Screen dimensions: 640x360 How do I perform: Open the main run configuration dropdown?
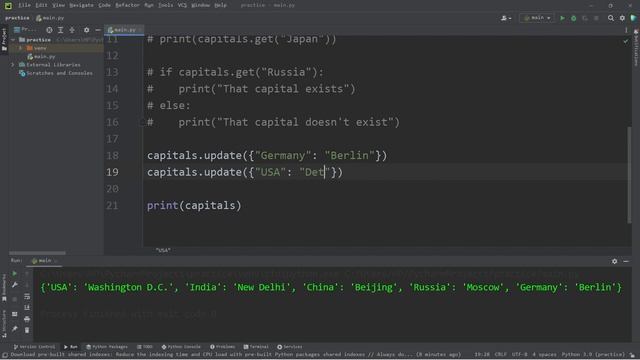pyautogui.click(x=537, y=18)
